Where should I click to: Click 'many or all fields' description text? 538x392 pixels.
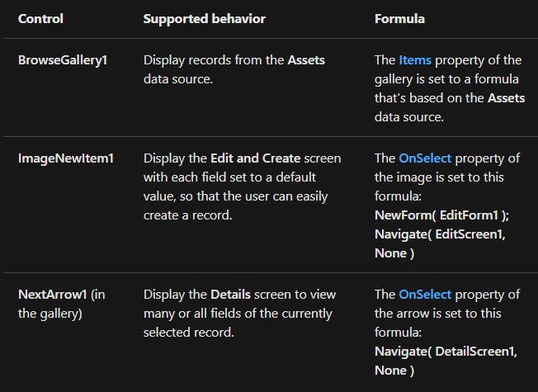point(192,314)
